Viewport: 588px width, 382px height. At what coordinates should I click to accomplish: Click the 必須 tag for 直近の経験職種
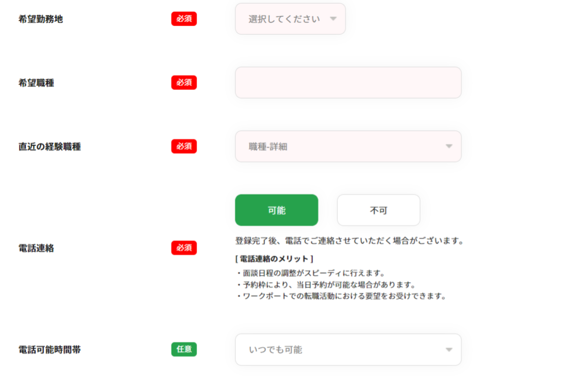coord(184,147)
